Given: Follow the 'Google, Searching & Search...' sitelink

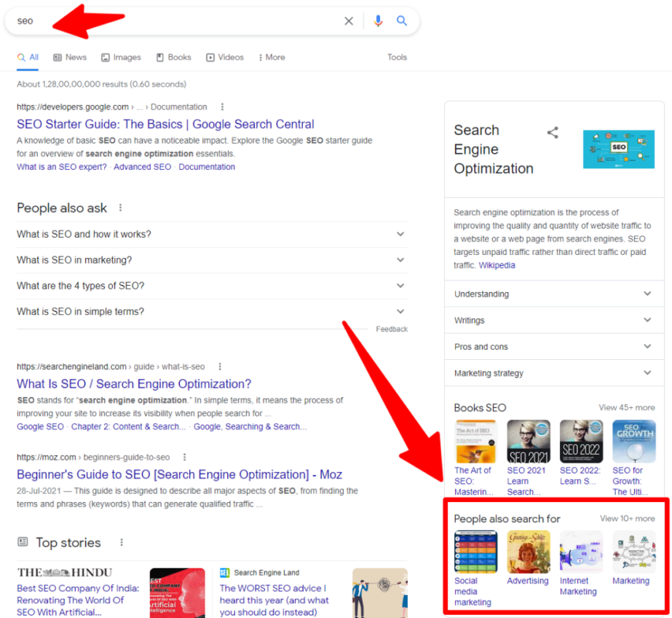Looking at the screenshot, I should pos(249,427).
